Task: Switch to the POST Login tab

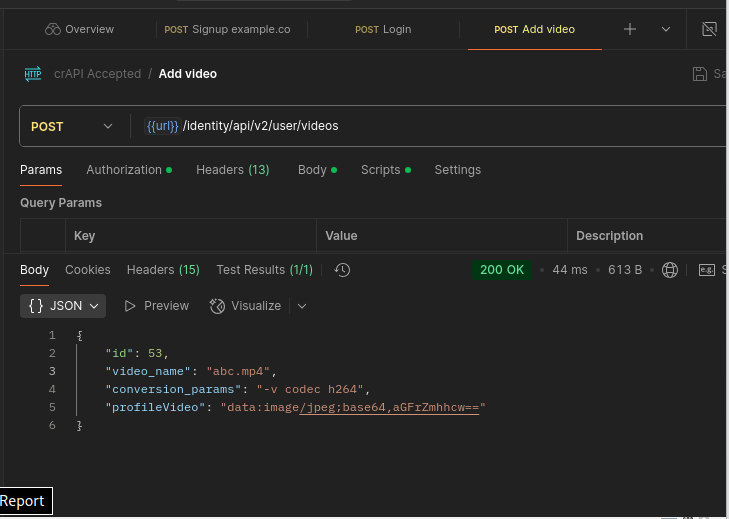Action: [383, 29]
